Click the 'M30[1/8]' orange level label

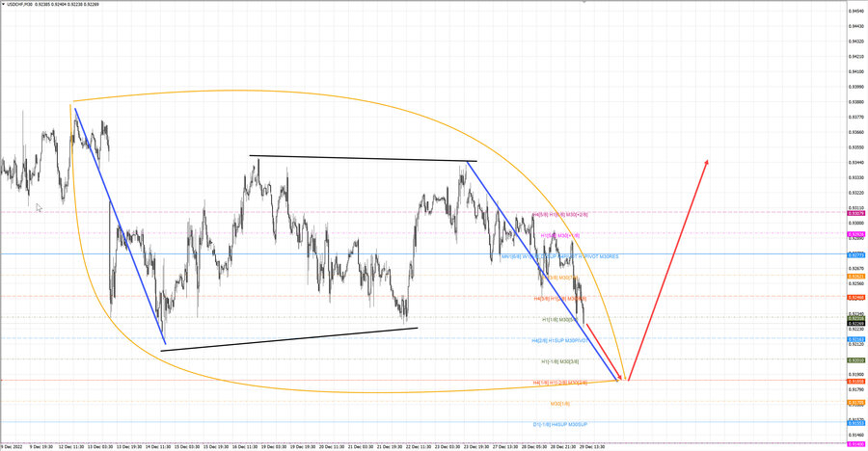[560, 404]
